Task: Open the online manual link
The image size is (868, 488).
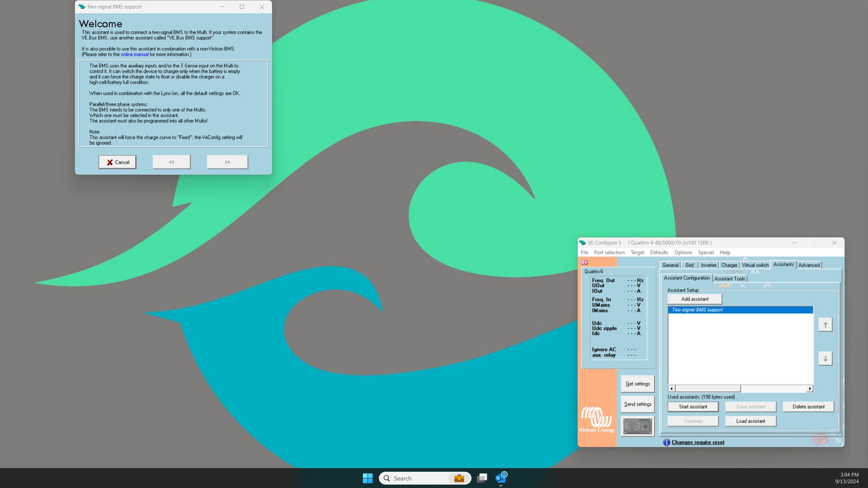Action: pyautogui.click(x=134, y=54)
